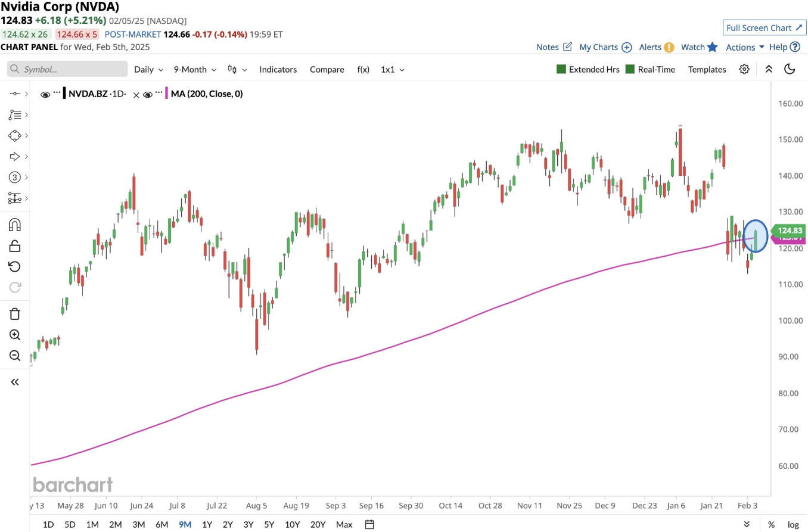The width and height of the screenshot is (808, 532).
Task: Click the unlock drawings padlock icon
Action: pos(15,245)
